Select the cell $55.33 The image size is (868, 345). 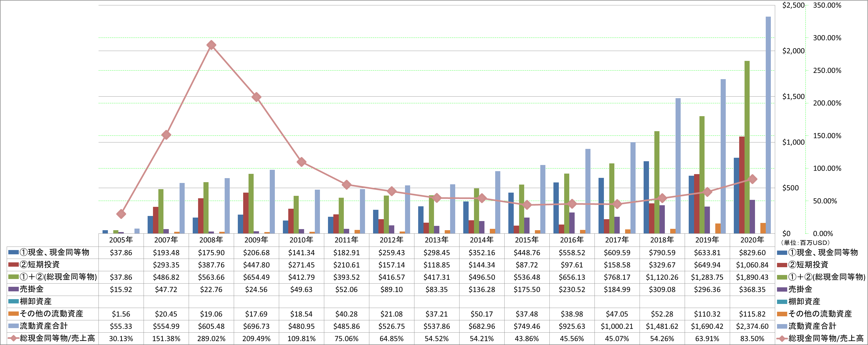click(x=121, y=326)
